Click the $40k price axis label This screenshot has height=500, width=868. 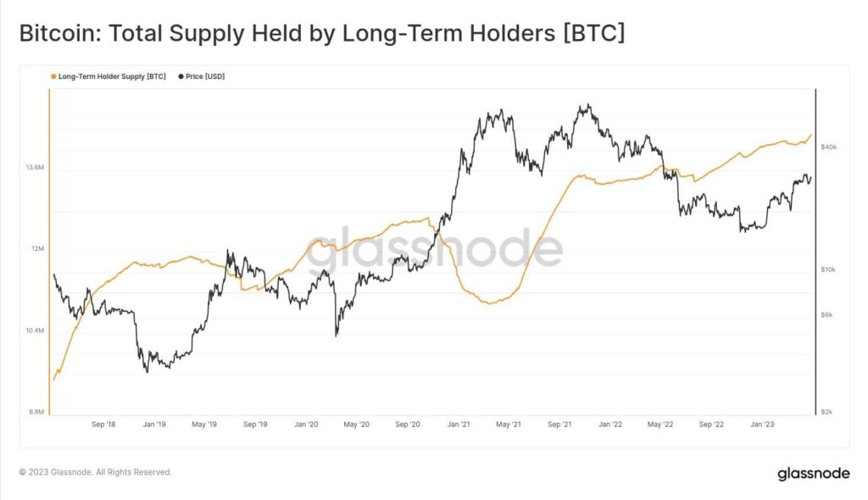(829, 147)
